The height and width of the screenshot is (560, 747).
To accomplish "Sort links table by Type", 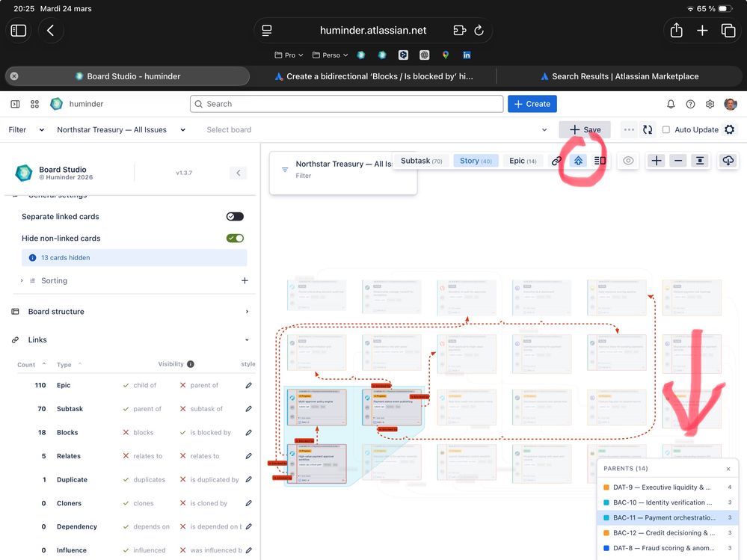I will tap(69, 365).
